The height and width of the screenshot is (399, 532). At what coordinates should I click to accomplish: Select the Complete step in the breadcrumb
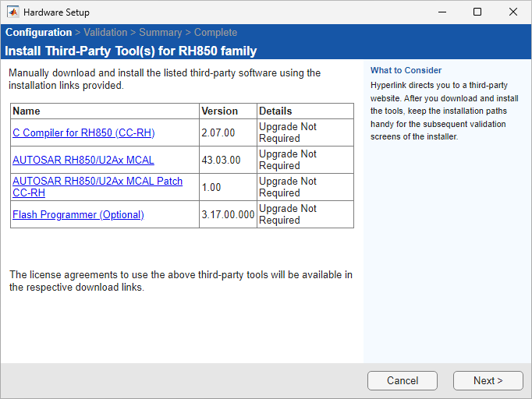coord(215,32)
